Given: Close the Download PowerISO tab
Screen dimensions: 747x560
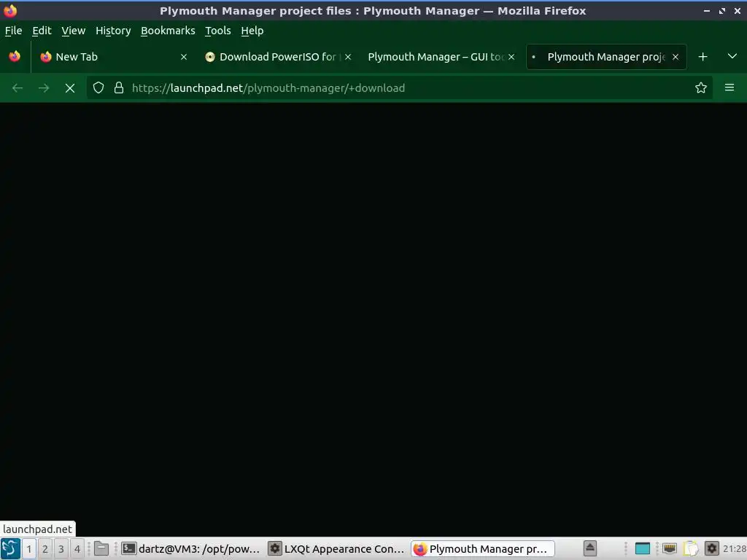Looking at the screenshot, I should [x=348, y=57].
